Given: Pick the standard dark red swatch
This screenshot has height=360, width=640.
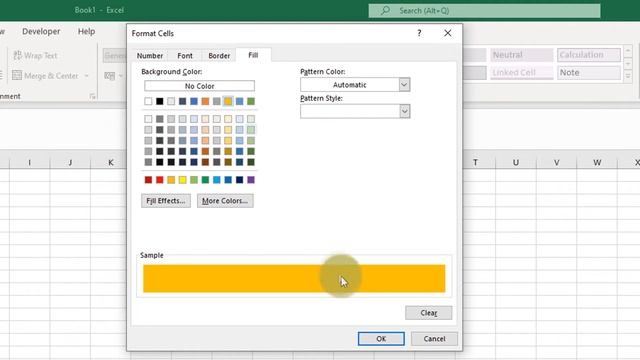Looking at the screenshot, I should coord(148,180).
